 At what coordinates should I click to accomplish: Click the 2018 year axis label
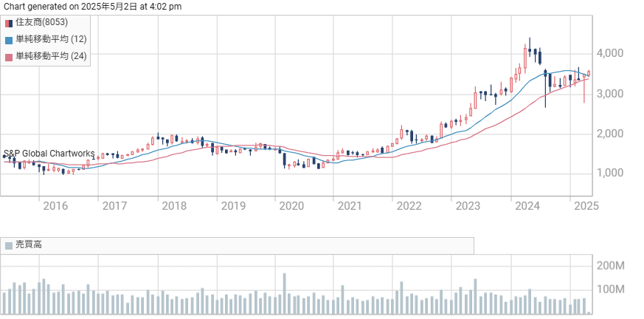(x=174, y=205)
